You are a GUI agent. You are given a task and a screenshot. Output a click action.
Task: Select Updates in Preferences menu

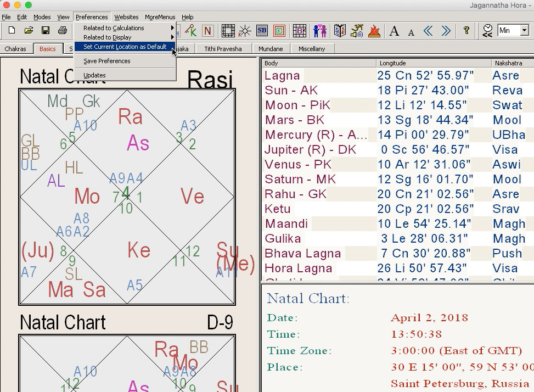pyautogui.click(x=125, y=75)
